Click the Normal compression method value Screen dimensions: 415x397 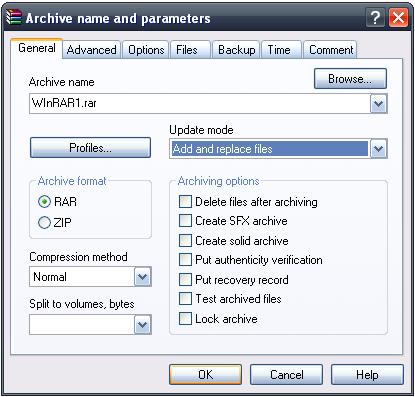click(x=82, y=277)
